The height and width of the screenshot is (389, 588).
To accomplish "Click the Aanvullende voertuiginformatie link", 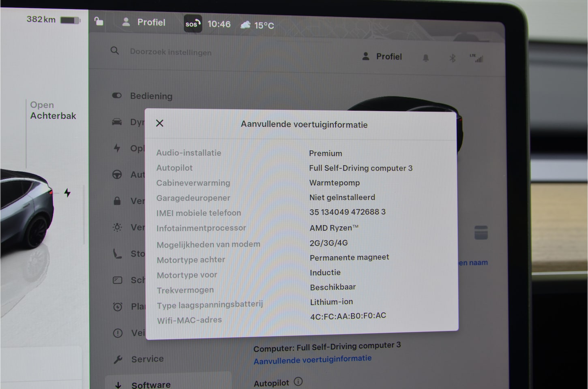I will (x=312, y=359).
